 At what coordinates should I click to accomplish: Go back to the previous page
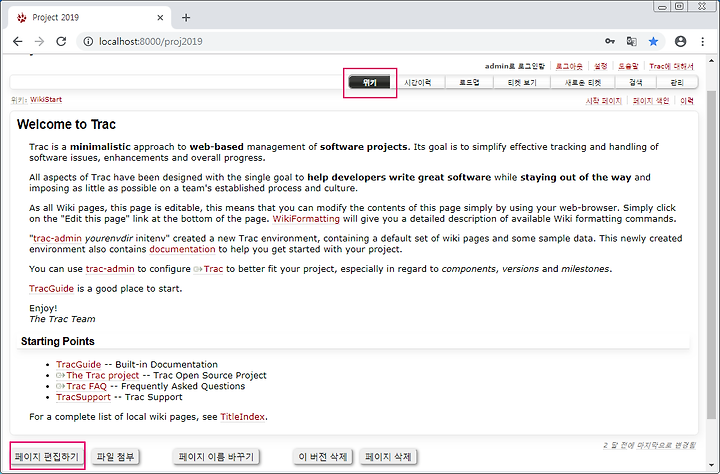[x=17, y=41]
